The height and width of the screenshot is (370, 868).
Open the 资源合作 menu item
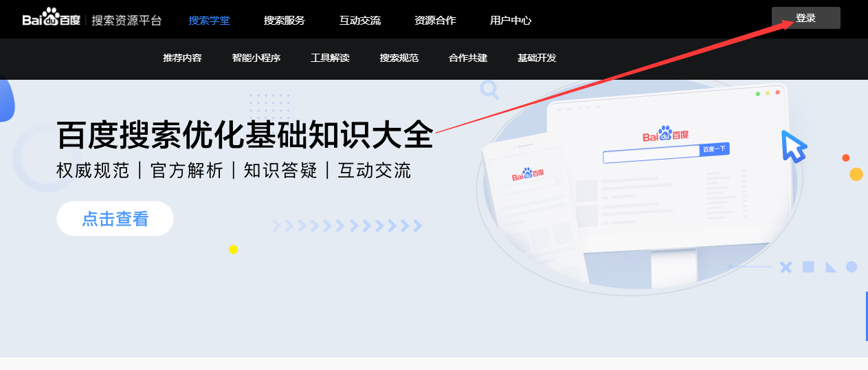click(x=435, y=20)
